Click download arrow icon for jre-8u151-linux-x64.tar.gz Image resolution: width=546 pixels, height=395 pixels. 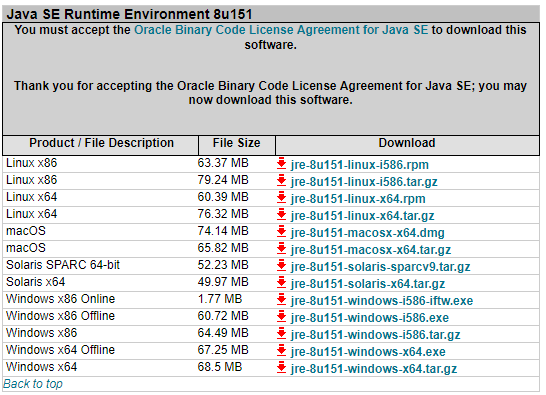tap(281, 215)
